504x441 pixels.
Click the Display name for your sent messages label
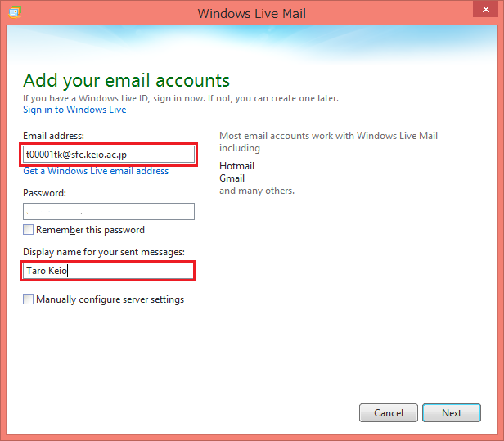[104, 251]
